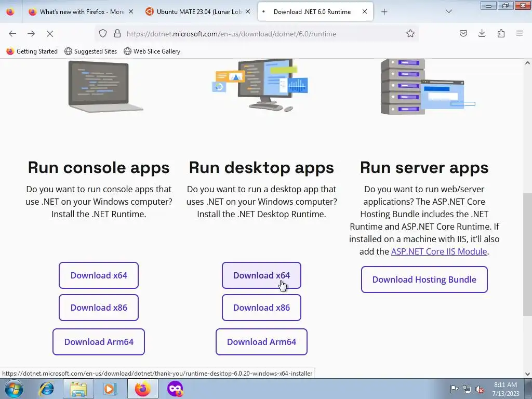Click the laptop console apps illustration
This screenshot has height=399, width=532.
click(105, 86)
